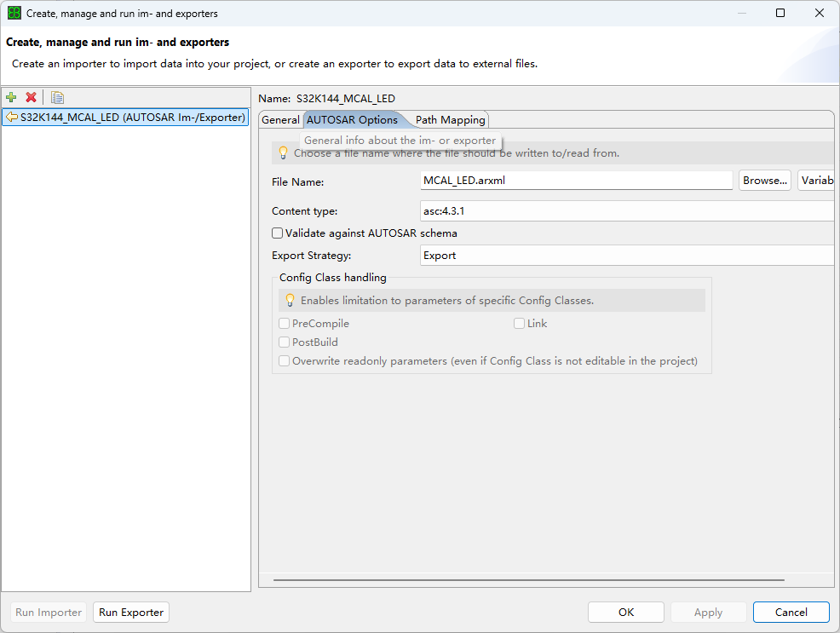Toggle the PreCompile checkbox

[x=285, y=324]
